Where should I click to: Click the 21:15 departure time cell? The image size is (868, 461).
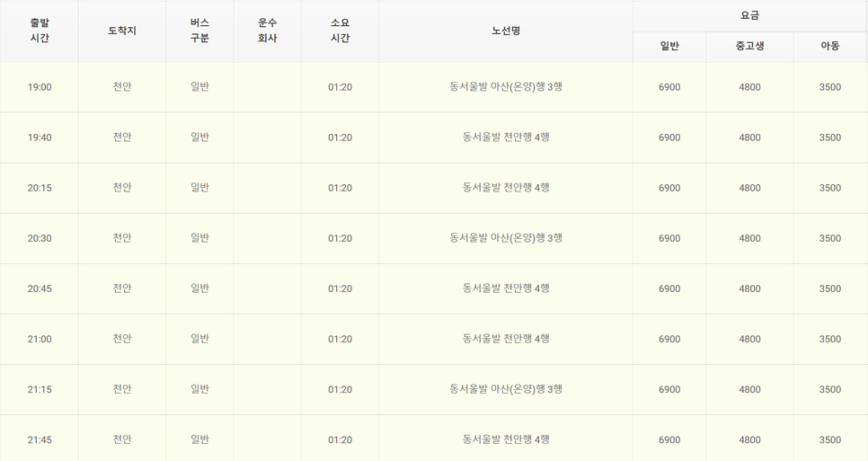[40, 390]
